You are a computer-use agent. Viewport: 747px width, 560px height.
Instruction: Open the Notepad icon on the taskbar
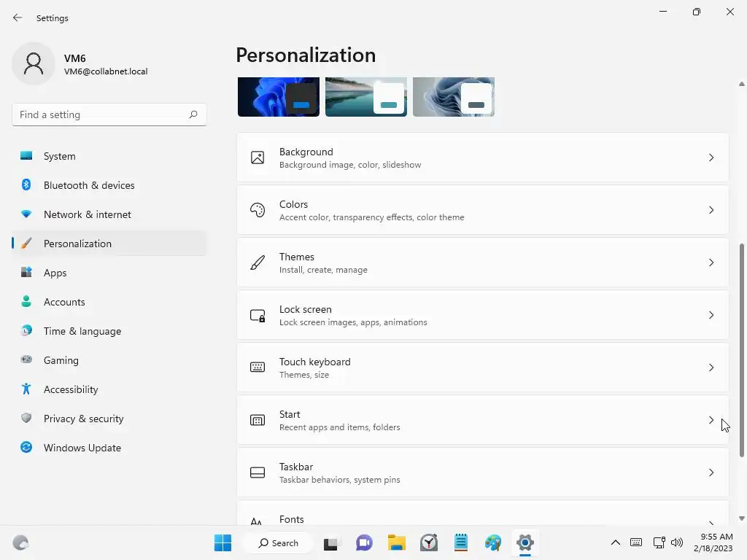(x=461, y=542)
